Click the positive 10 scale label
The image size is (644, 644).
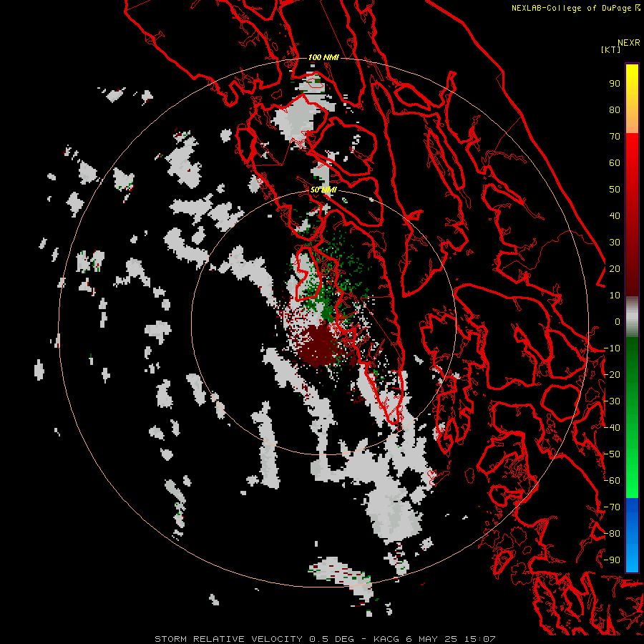coord(615,296)
